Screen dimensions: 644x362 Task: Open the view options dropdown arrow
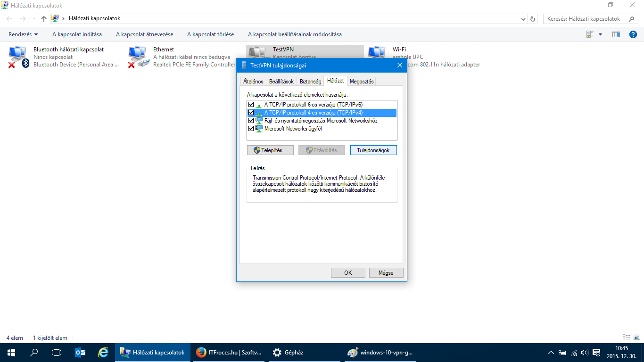(600, 34)
